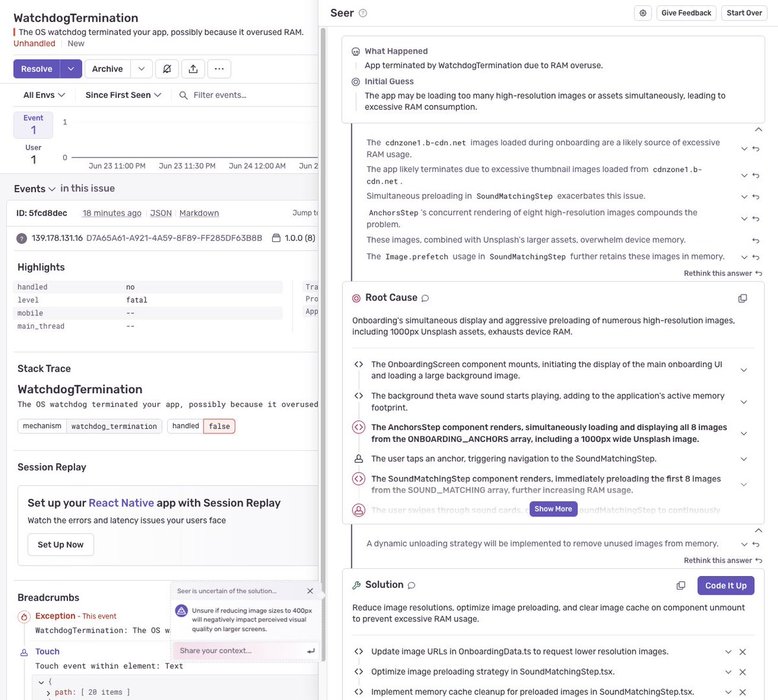Remove the 'Update image URLs' solution step
Viewport: 778px width, 700px height.
pyautogui.click(x=742, y=651)
